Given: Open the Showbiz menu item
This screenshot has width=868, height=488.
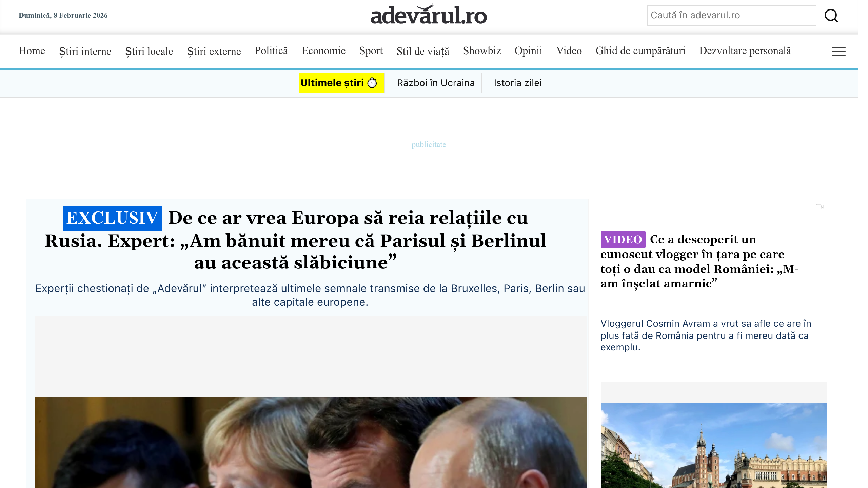Looking at the screenshot, I should pyautogui.click(x=482, y=51).
